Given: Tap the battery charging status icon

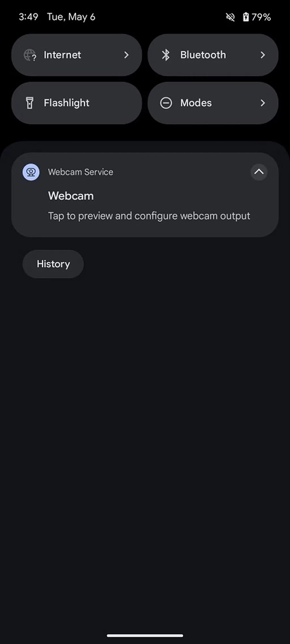Looking at the screenshot, I should (x=246, y=17).
